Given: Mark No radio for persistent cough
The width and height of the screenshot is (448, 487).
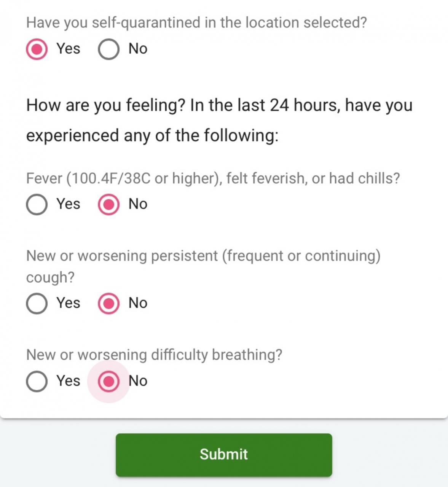Looking at the screenshot, I should pos(108,303).
